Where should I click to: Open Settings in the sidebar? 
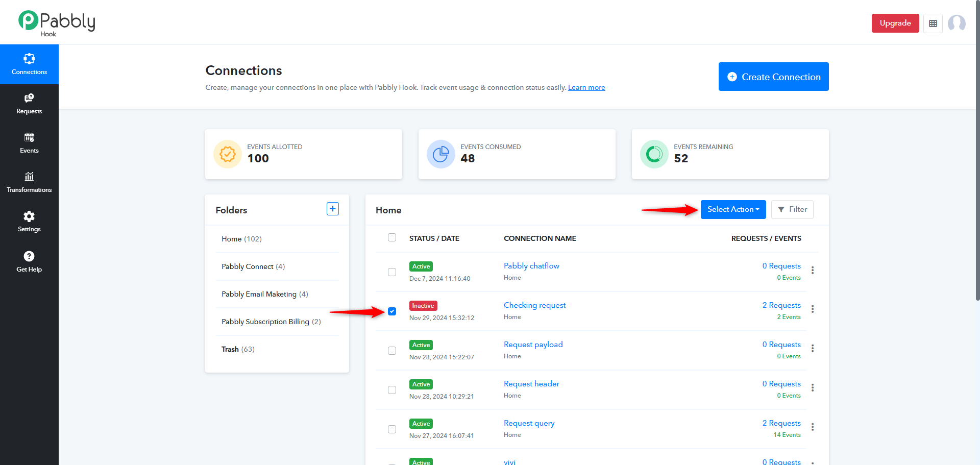[29, 222]
